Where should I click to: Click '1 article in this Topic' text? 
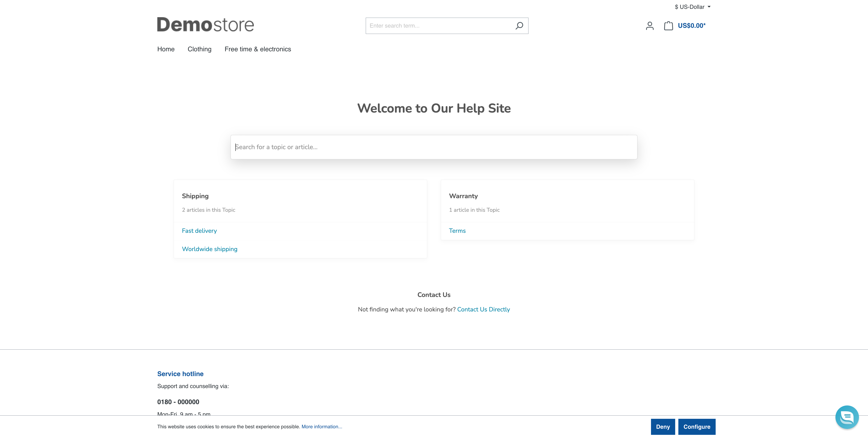(x=474, y=210)
